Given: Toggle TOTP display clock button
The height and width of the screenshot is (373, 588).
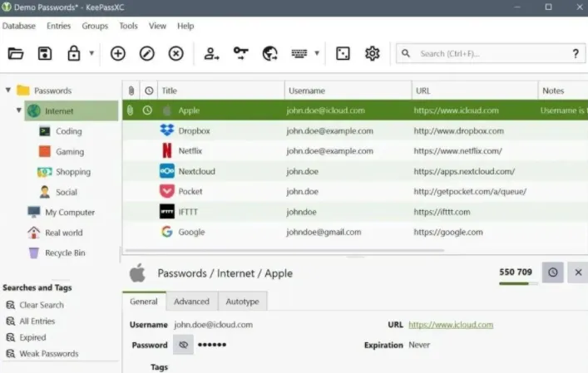Looking at the screenshot, I should tap(553, 272).
